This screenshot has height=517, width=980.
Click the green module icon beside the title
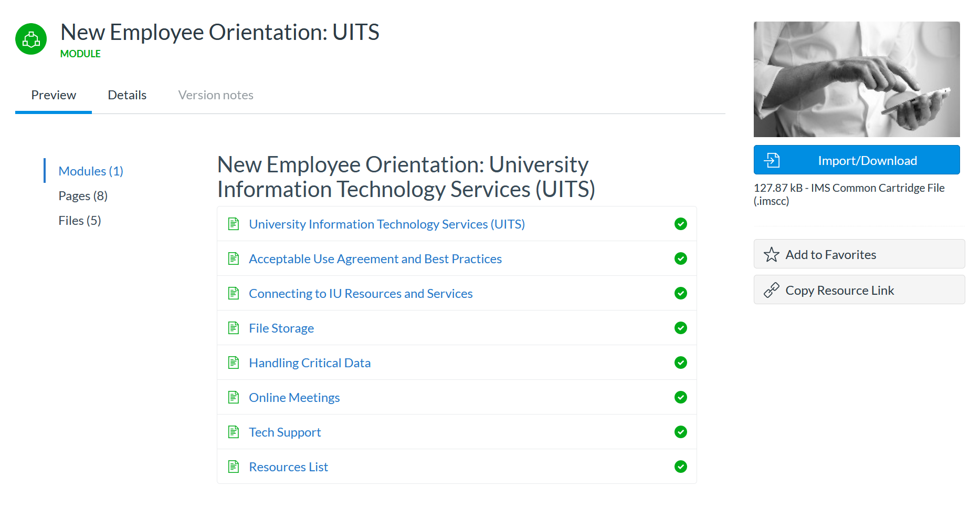click(x=31, y=39)
